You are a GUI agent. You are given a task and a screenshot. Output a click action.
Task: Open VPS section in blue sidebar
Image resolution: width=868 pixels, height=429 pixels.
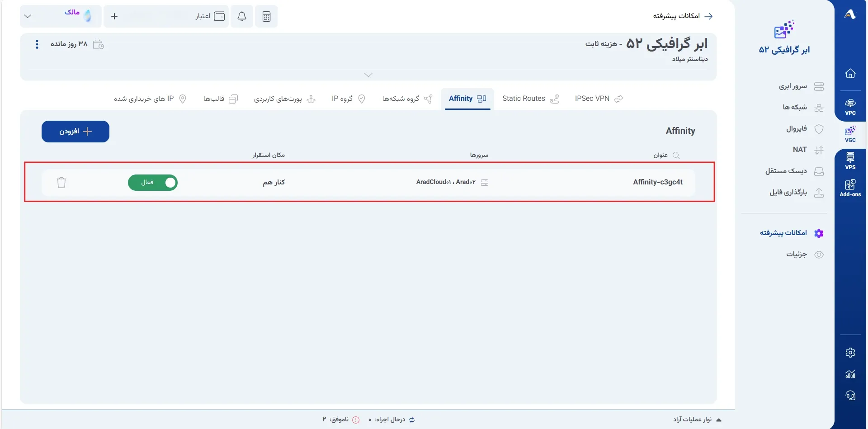click(x=850, y=161)
